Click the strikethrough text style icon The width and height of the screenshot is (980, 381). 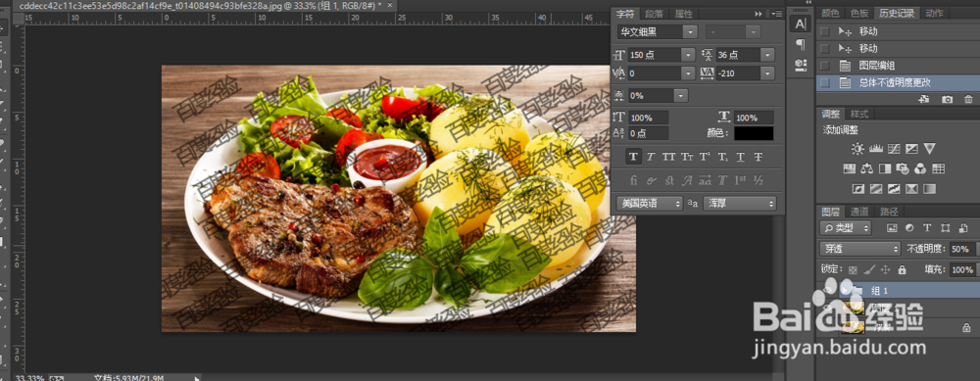[x=759, y=157]
